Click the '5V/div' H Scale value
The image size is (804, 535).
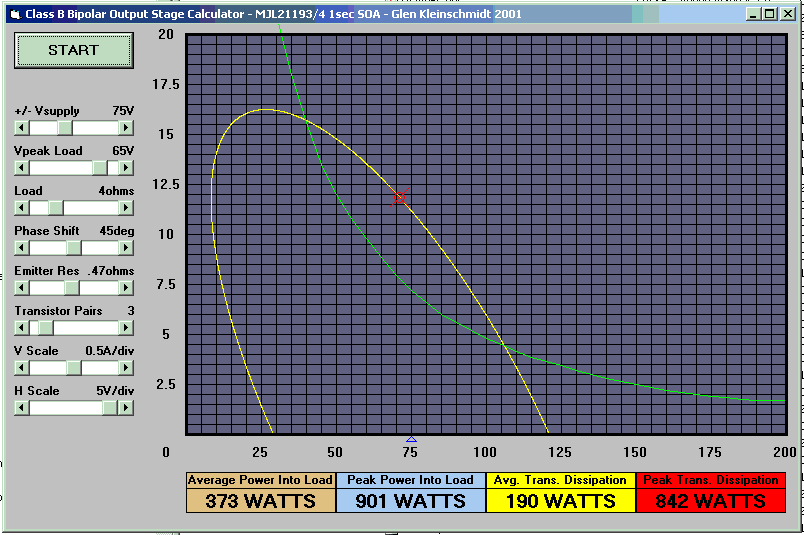115,391
